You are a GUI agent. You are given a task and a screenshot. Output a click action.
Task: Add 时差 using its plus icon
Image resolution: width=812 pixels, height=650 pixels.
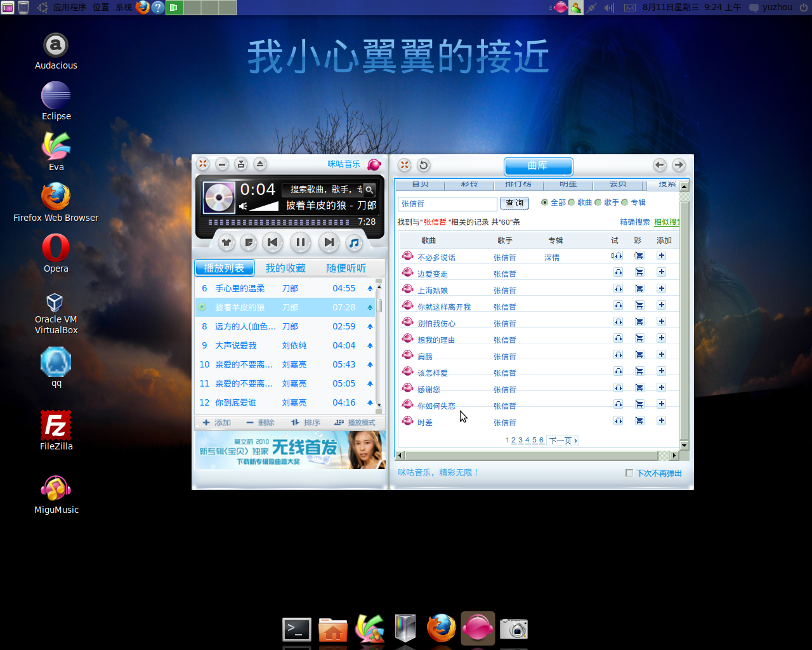[x=661, y=420]
